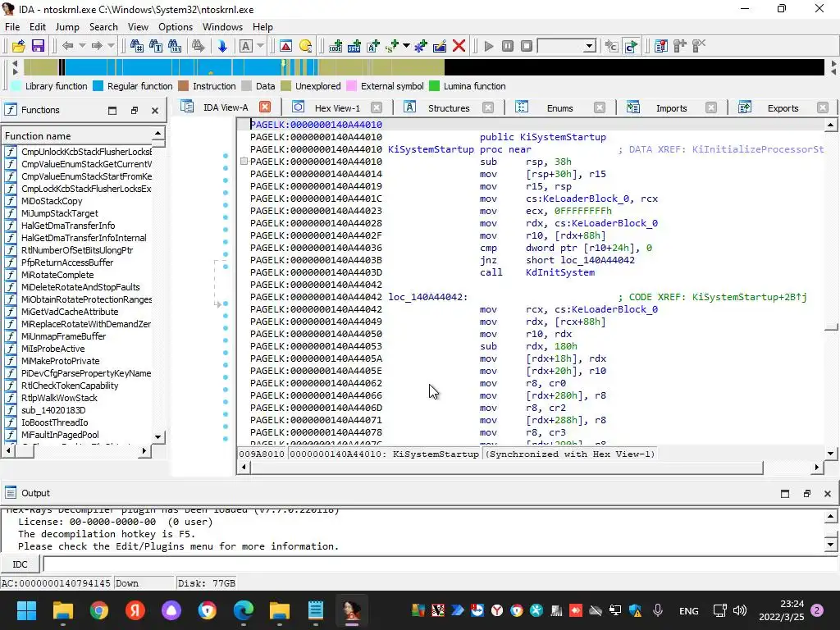Click the add CODE icon
Viewport: 840px width, 630px height.
click(x=336, y=46)
